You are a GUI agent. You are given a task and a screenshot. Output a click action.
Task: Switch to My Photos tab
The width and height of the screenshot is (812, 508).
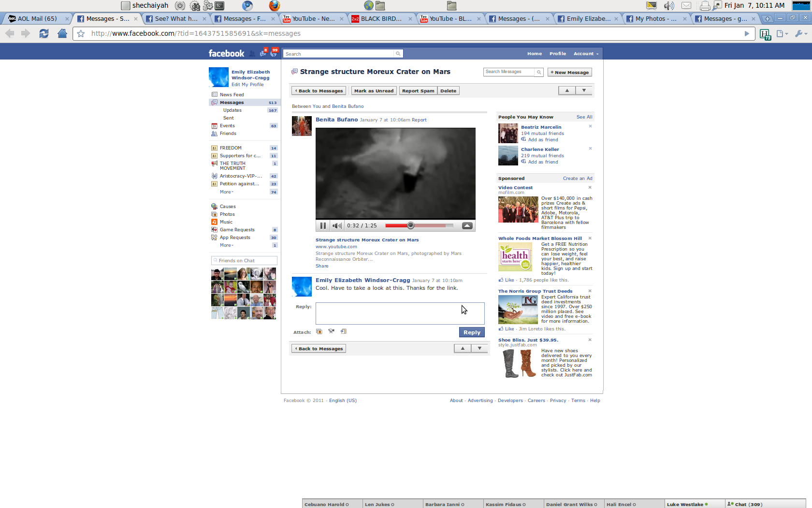(x=656, y=19)
